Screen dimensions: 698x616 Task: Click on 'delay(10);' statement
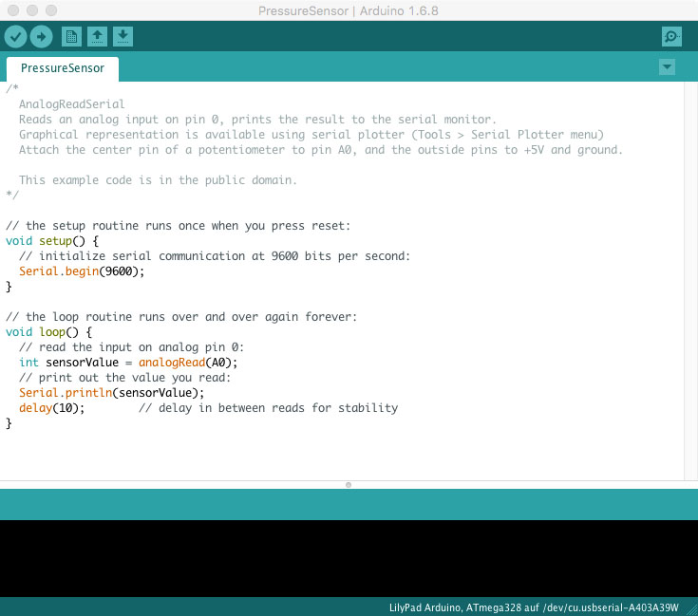point(51,408)
